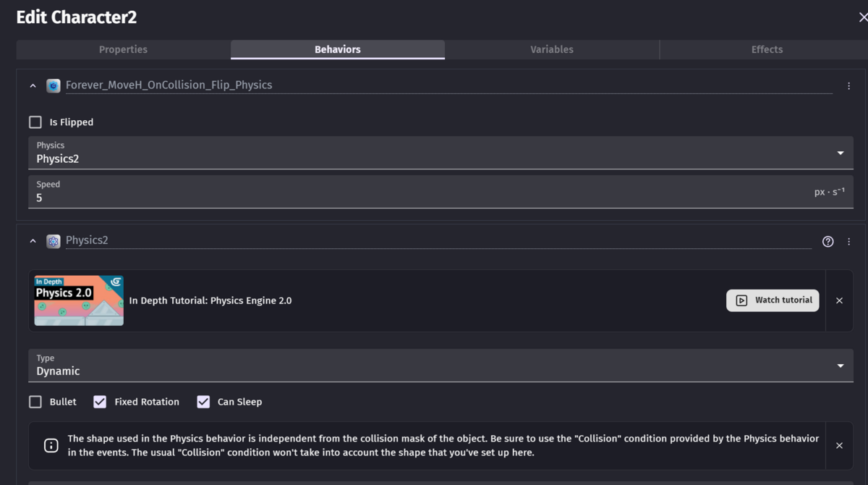The image size is (868, 485).
Task: Collapse the Physics2 behavior section
Action: tap(33, 241)
